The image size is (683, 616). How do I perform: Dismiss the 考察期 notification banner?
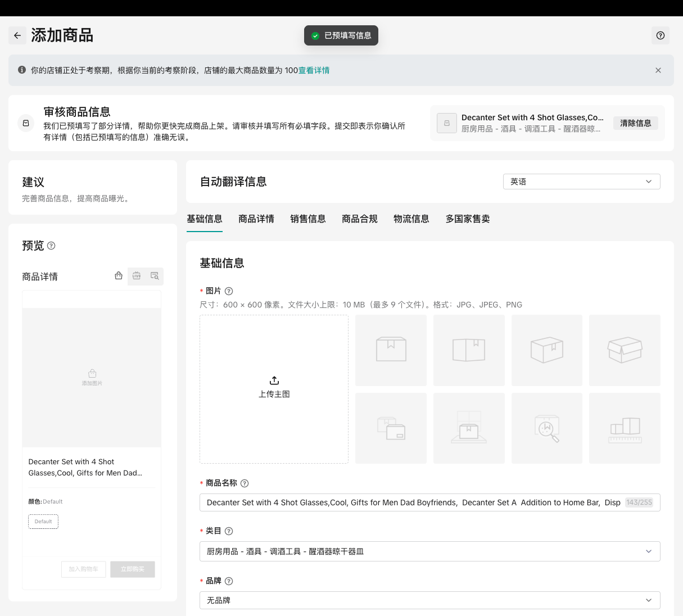(658, 70)
